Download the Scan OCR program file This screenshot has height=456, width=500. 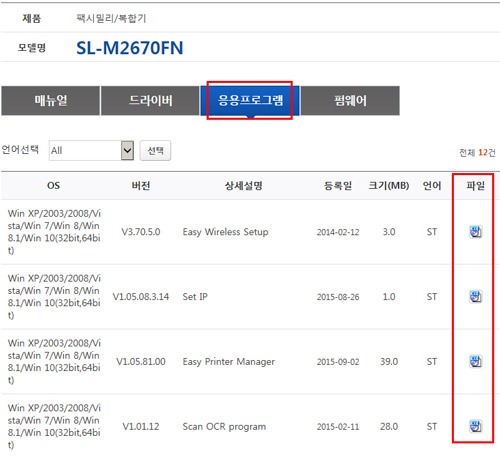(475, 426)
